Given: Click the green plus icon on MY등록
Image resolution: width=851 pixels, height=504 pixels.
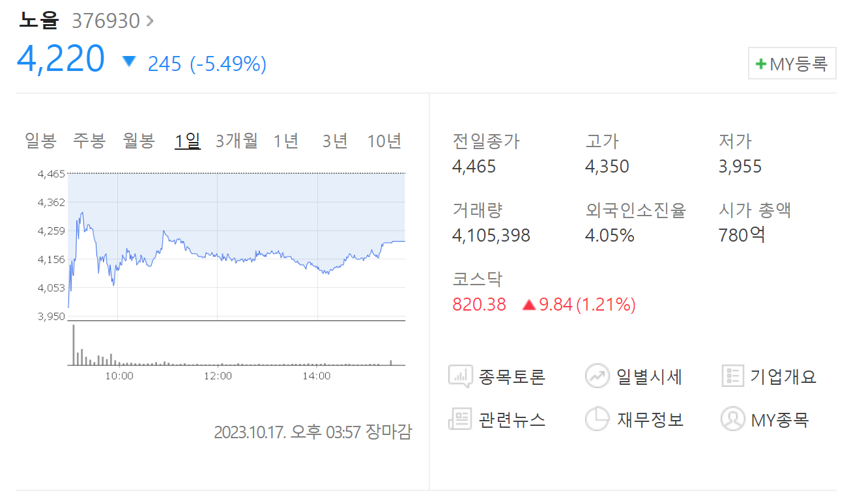Looking at the screenshot, I should coord(762,63).
